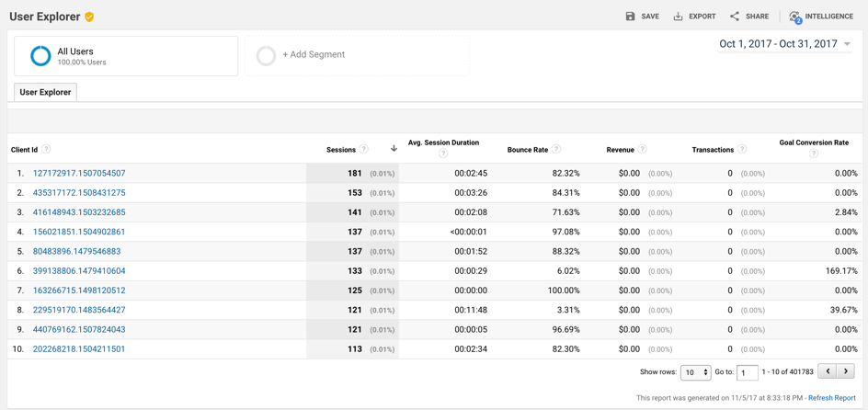The height and width of the screenshot is (410, 868).
Task: Sort by Sessions descending arrow
Action: (x=394, y=149)
